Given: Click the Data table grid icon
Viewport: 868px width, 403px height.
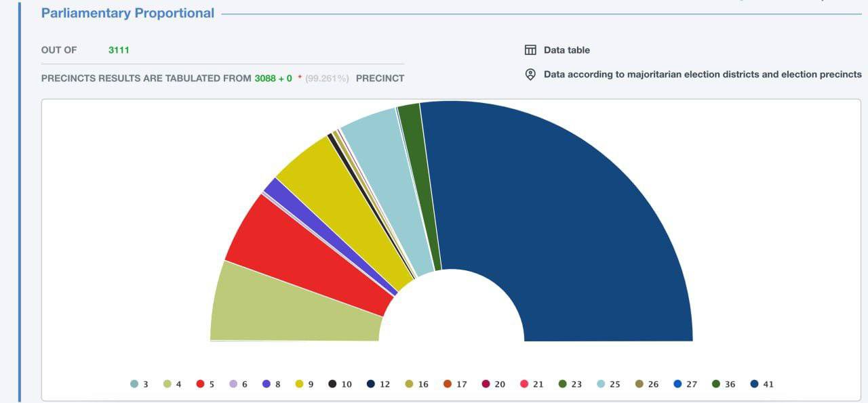Looking at the screenshot, I should click(530, 50).
